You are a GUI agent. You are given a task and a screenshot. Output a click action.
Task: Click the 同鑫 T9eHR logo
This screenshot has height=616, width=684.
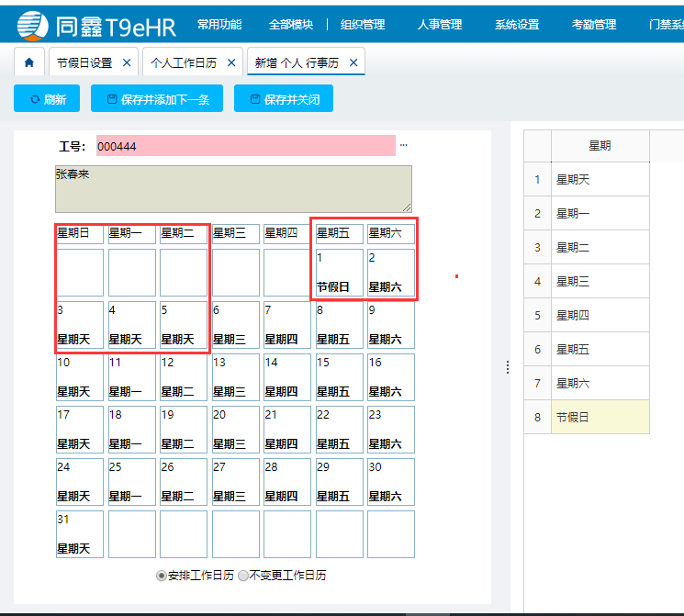(x=96, y=24)
